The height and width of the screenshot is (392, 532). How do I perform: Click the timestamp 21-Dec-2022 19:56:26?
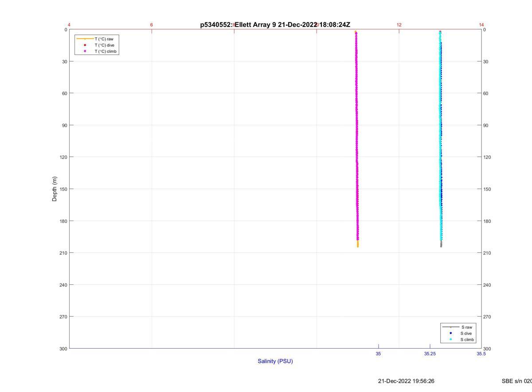click(406, 381)
